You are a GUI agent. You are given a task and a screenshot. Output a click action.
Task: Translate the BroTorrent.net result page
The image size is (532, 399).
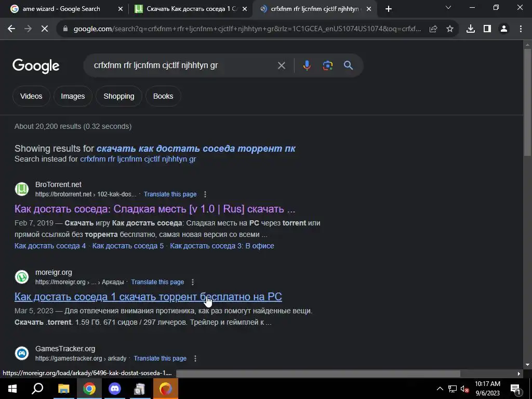(x=170, y=194)
